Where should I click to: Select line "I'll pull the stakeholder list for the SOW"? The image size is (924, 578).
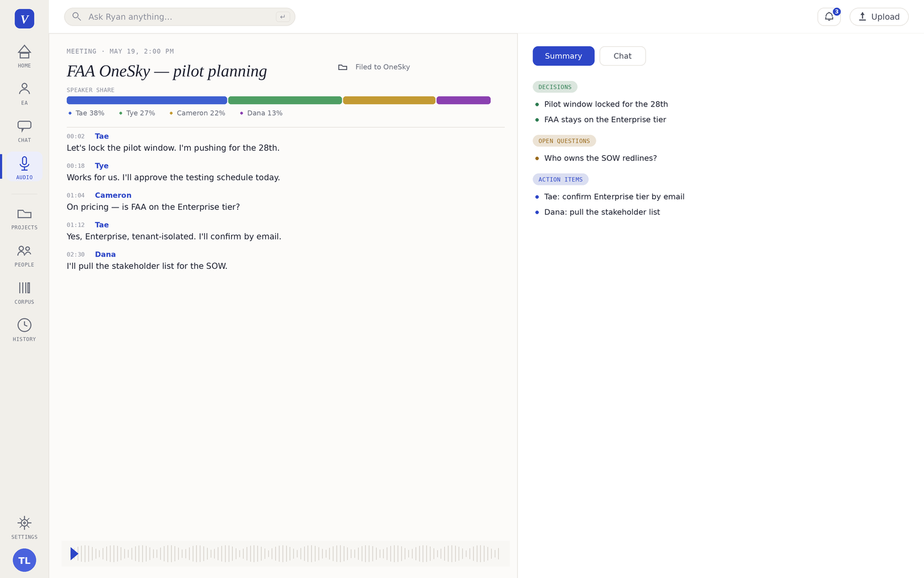tap(147, 266)
